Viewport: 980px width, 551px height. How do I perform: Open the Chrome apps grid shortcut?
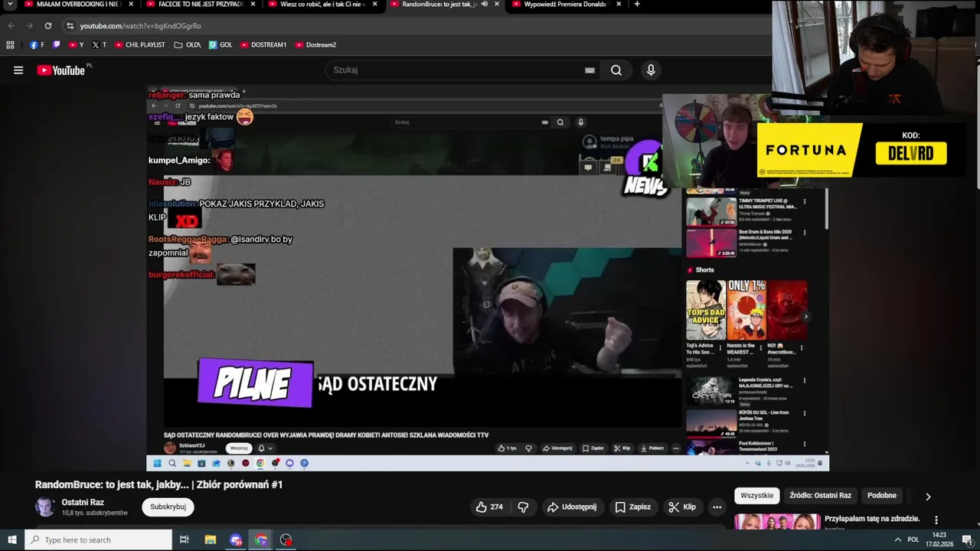point(10,45)
